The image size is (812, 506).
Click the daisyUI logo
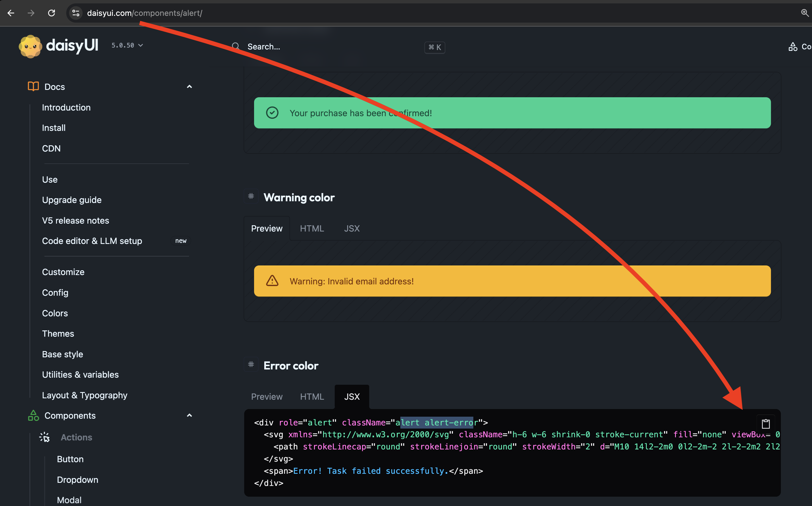coord(59,46)
